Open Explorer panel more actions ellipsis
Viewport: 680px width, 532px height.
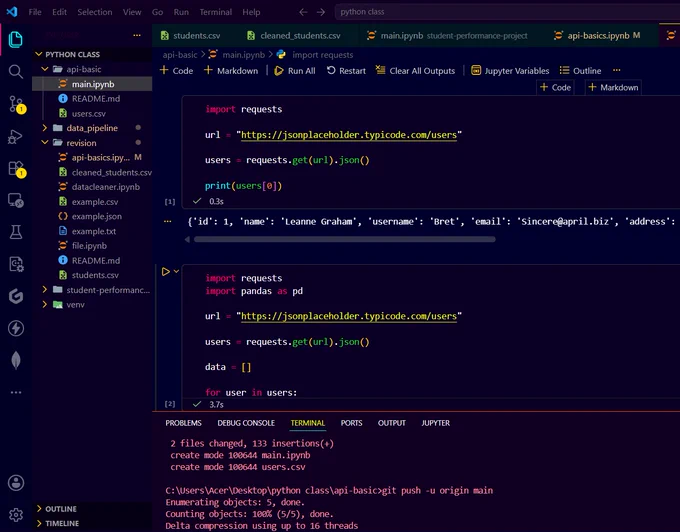click(137, 35)
